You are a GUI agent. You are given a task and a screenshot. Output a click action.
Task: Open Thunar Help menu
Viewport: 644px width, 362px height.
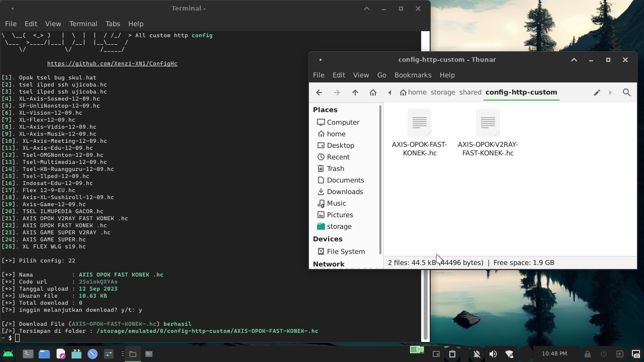tap(447, 75)
